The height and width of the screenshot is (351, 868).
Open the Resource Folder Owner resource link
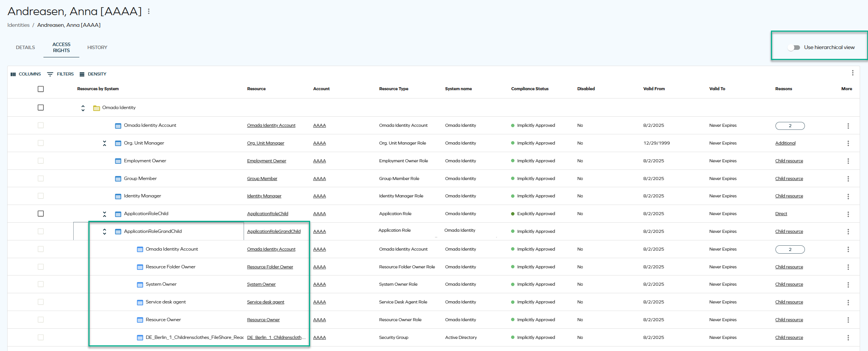point(270,267)
